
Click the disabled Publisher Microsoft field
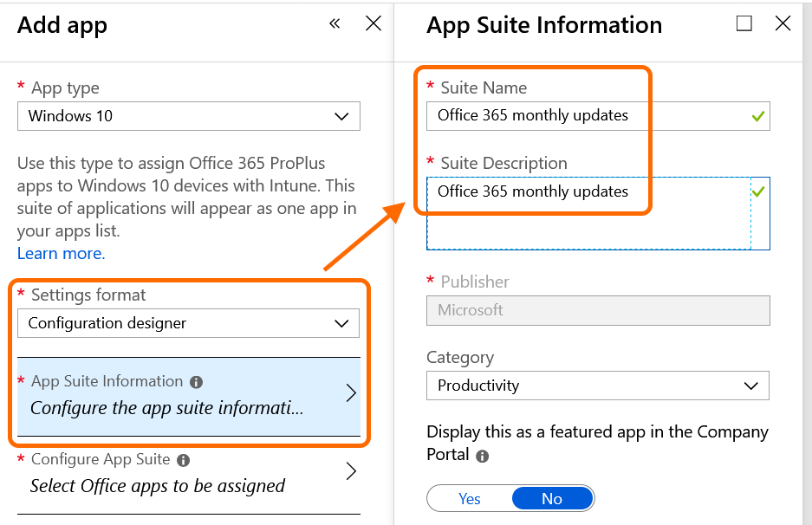597,310
